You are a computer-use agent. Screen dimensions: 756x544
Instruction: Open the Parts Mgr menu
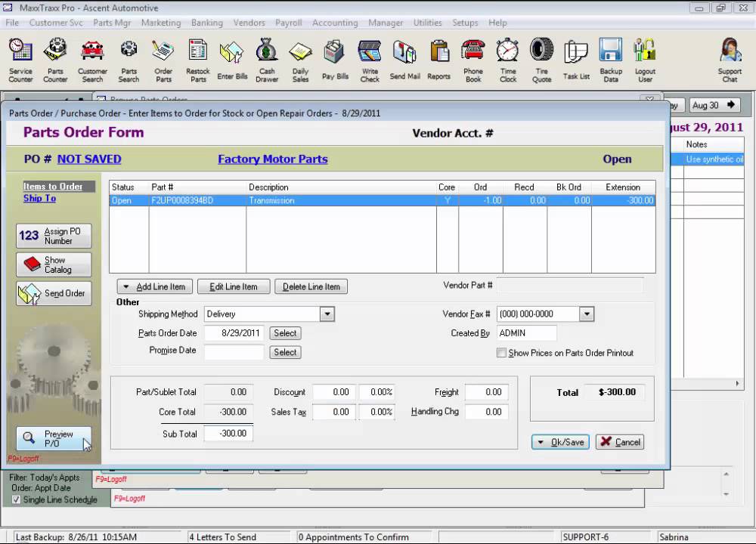tap(112, 23)
